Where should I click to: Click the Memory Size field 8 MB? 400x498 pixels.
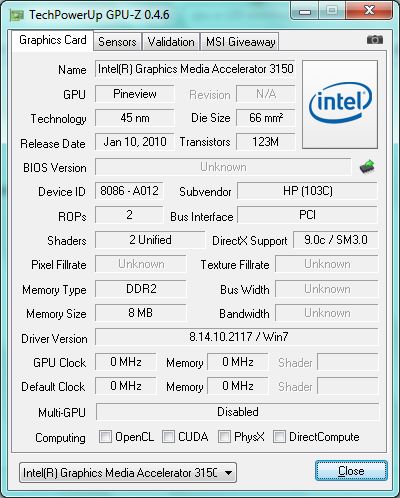pyautogui.click(x=141, y=313)
